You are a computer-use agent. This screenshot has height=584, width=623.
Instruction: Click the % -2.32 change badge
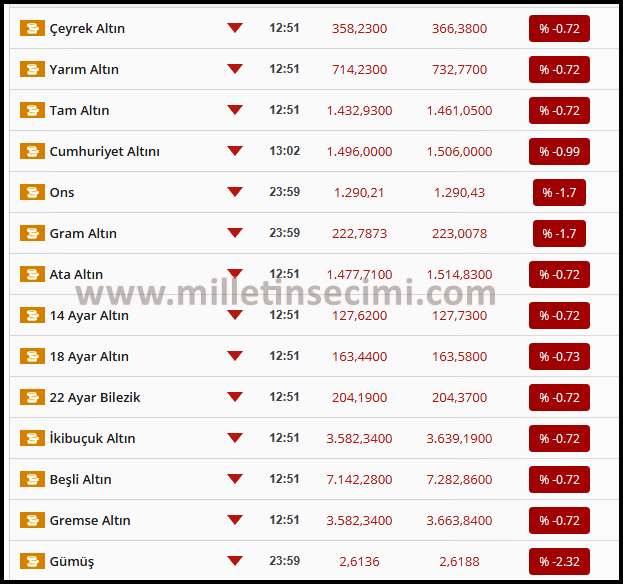pos(559,561)
